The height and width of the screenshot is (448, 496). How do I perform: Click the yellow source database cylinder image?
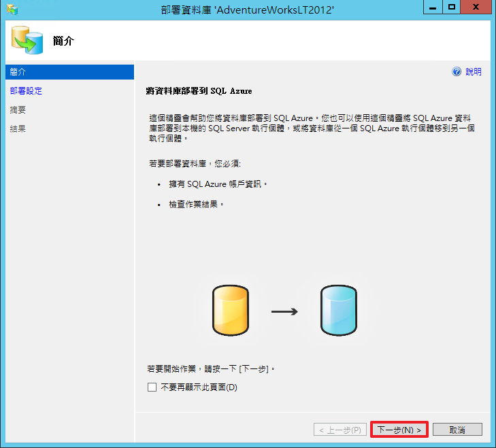tap(231, 311)
